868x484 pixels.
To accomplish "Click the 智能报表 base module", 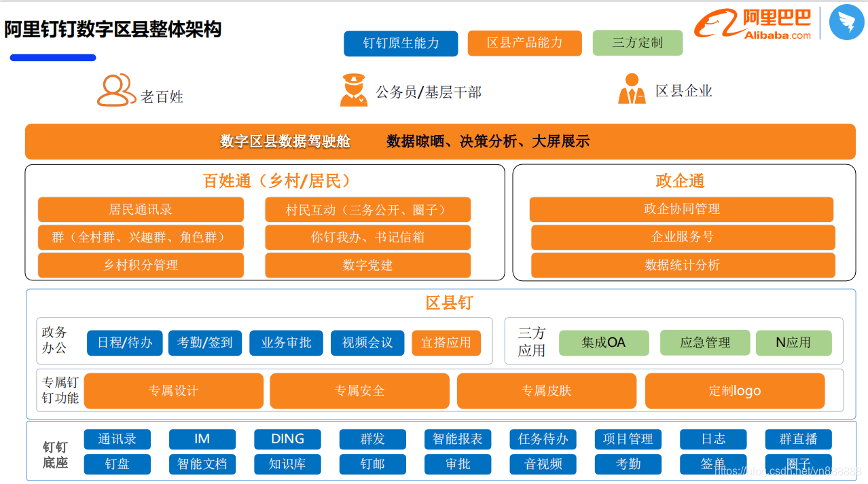I will pyautogui.click(x=458, y=439).
